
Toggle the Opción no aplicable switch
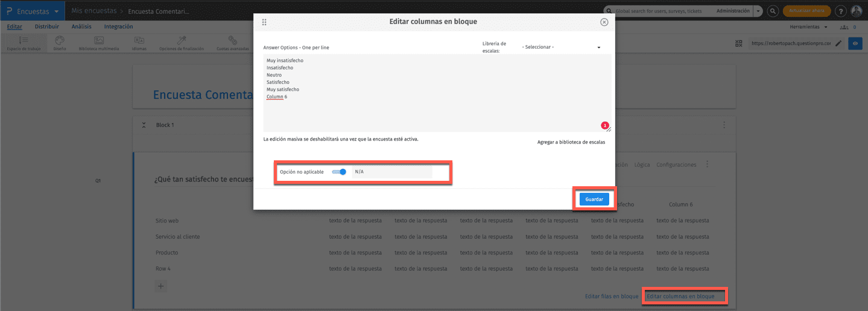340,172
